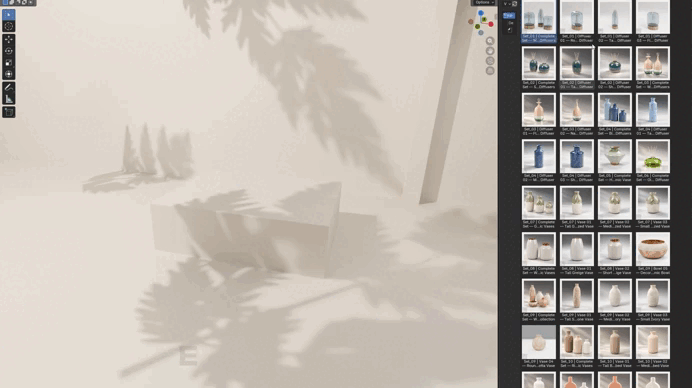Select Set_07 Vase 03 small glazed vase

tap(653, 207)
